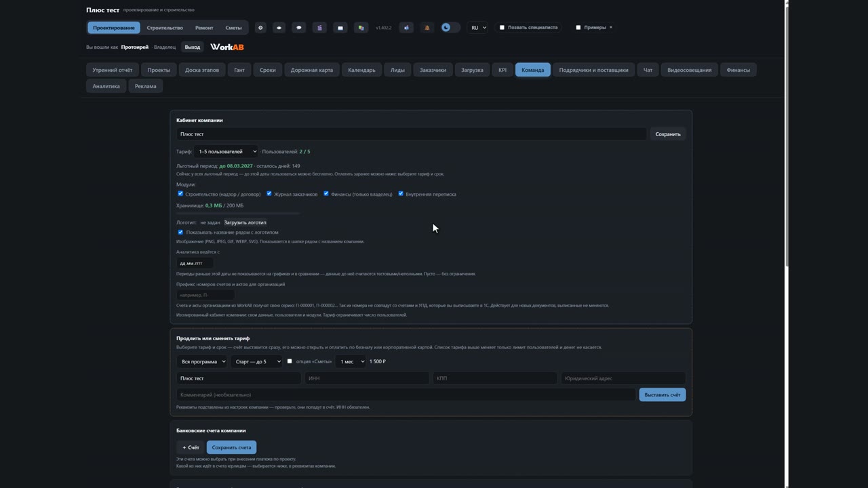
Task: Uncheck Строительство (надзор / договор) module
Action: pyautogui.click(x=180, y=194)
